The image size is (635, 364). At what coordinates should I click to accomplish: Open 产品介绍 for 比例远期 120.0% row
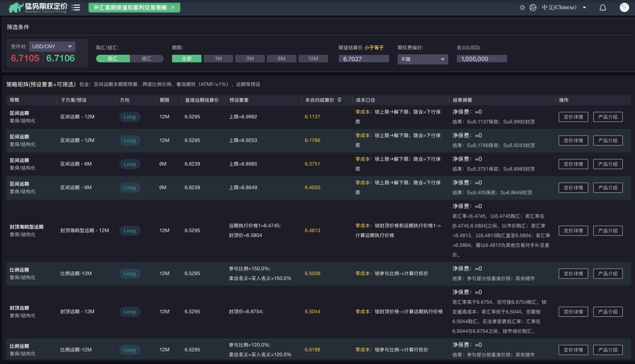tap(608, 350)
